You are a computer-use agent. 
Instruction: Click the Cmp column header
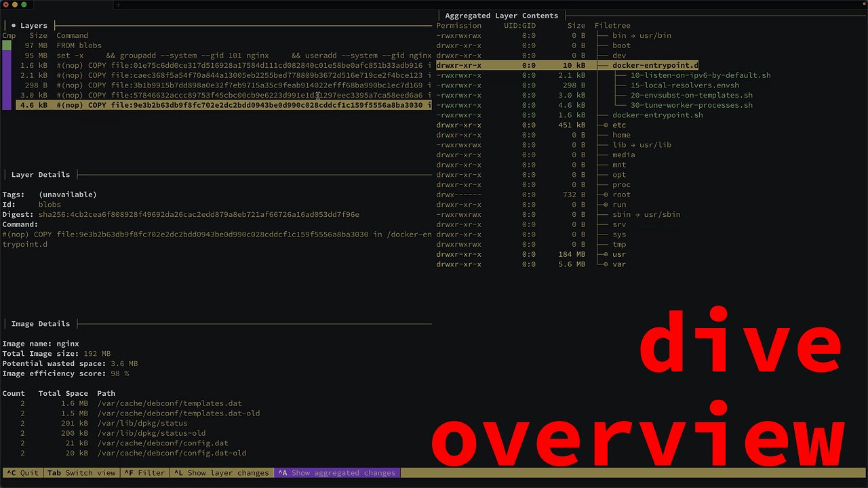pos(9,36)
